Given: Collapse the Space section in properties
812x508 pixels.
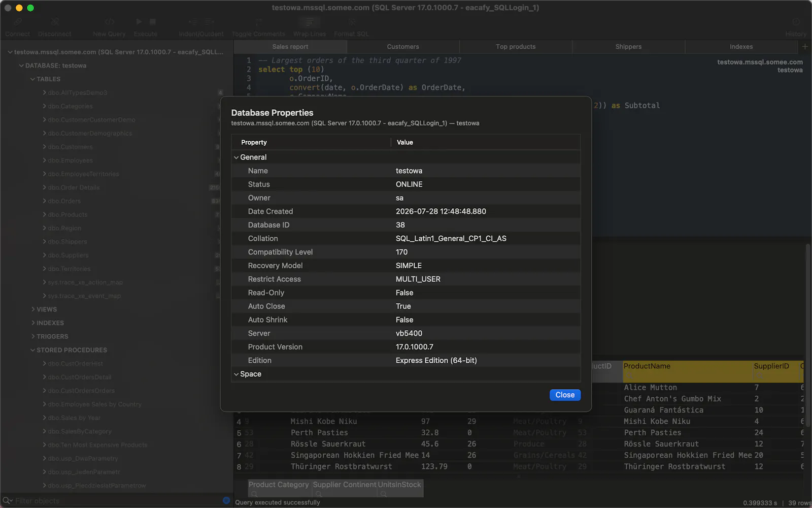Looking at the screenshot, I should [236, 374].
